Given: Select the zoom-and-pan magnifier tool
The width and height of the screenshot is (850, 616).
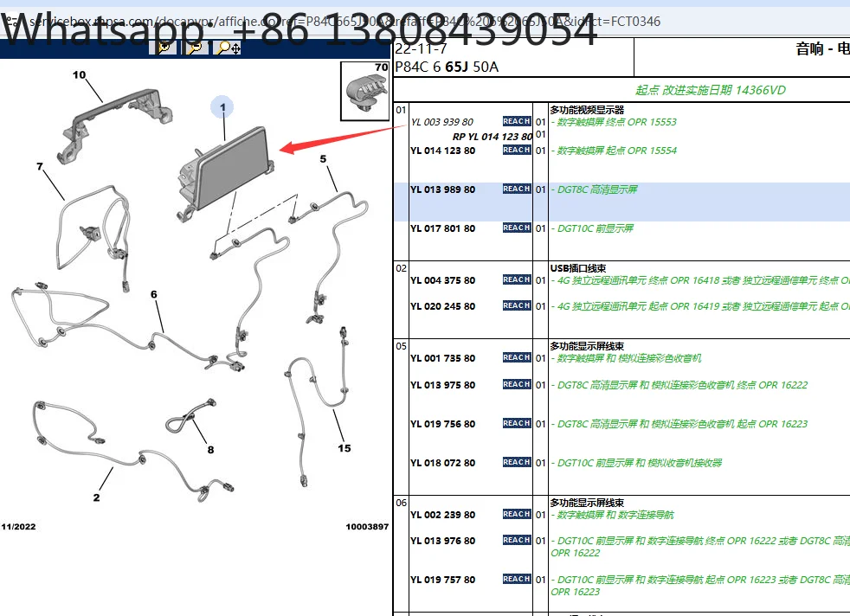Looking at the screenshot, I should click(228, 48).
